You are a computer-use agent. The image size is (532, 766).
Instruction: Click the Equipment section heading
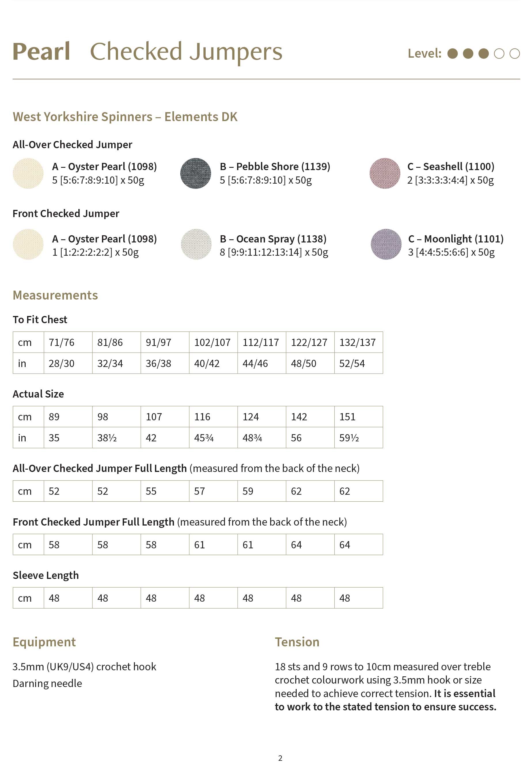click(x=44, y=642)
